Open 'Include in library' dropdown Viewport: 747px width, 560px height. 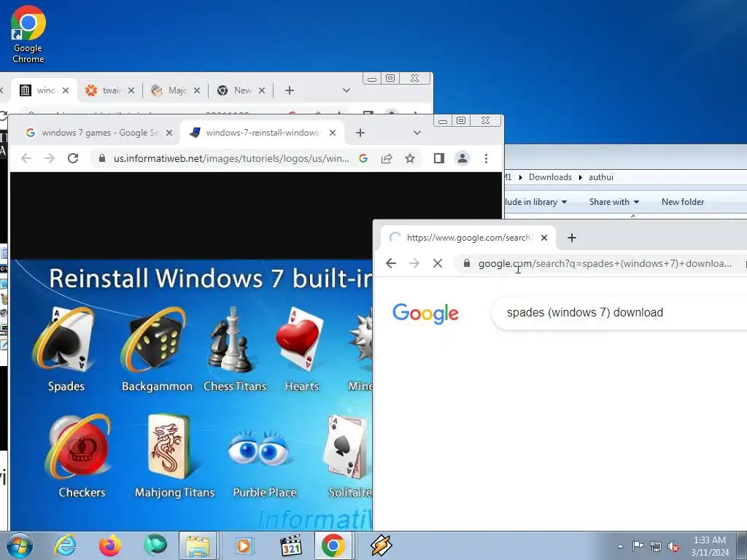535,202
